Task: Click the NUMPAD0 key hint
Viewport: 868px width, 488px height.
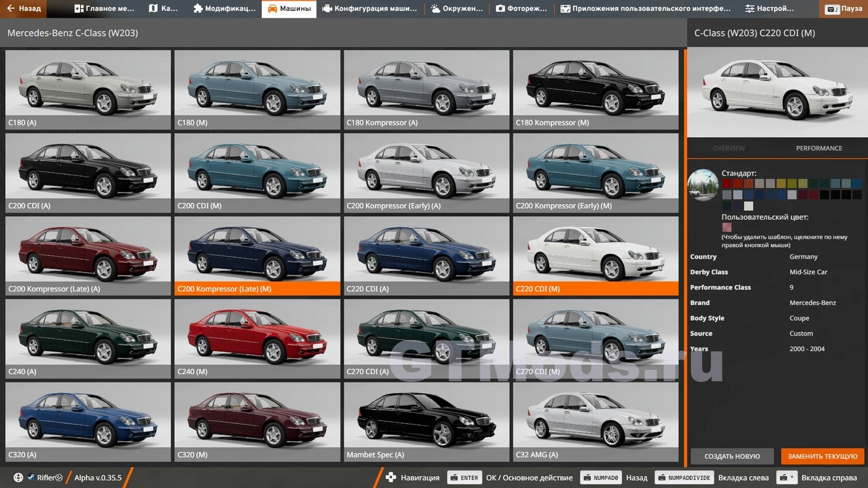Action: pyautogui.click(x=599, y=478)
